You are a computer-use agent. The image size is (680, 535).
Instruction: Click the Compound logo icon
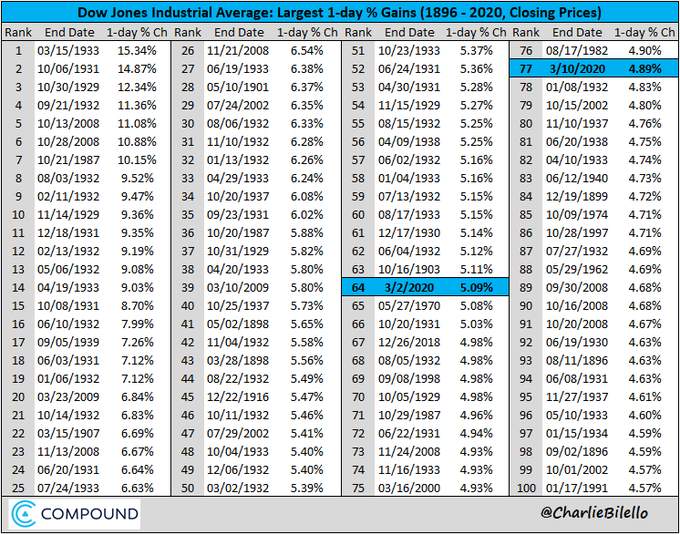[x=23, y=514]
